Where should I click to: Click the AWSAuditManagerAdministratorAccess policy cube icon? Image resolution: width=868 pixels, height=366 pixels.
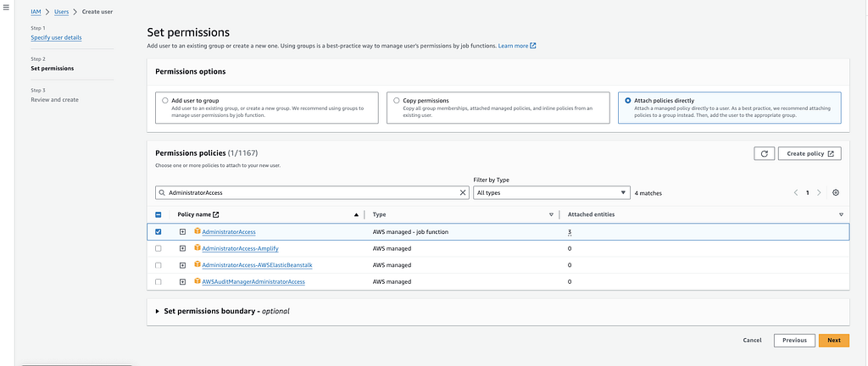(198, 281)
